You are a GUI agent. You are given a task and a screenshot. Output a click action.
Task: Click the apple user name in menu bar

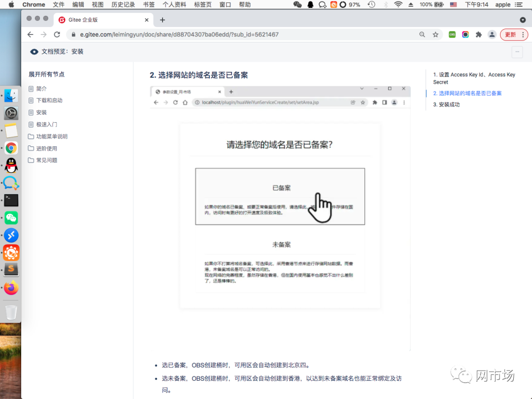click(x=503, y=4)
